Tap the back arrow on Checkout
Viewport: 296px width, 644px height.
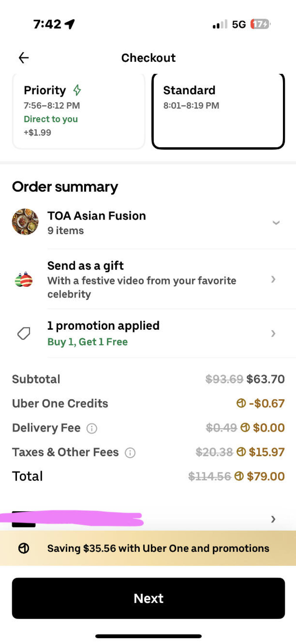[24, 58]
